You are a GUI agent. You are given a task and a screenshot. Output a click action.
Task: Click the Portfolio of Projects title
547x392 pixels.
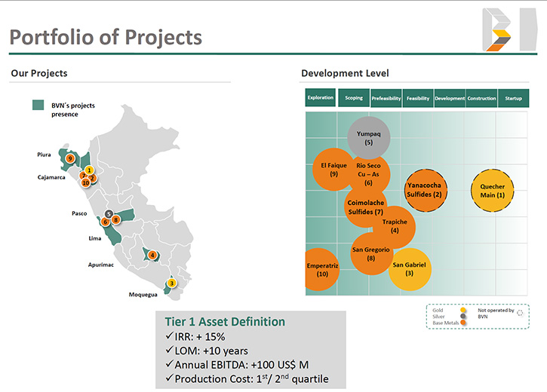[106, 37]
